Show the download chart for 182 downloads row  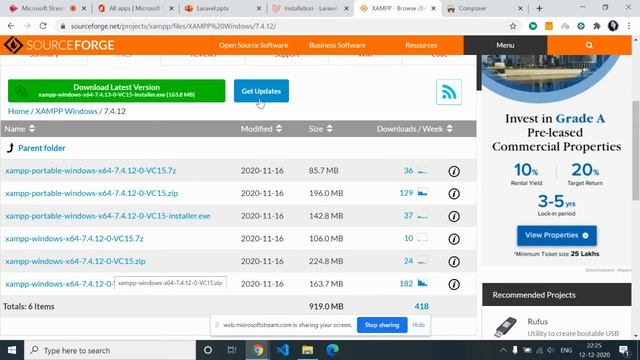click(422, 283)
